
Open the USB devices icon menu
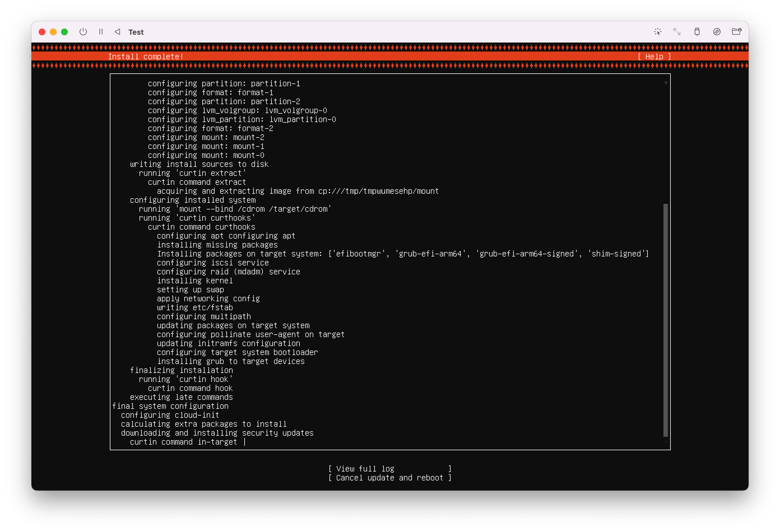pyautogui.click(x=697, y=32)
